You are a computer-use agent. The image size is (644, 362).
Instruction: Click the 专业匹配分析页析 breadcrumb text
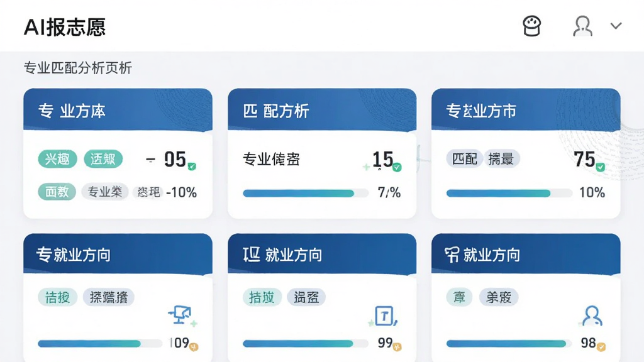pos(77,68)
